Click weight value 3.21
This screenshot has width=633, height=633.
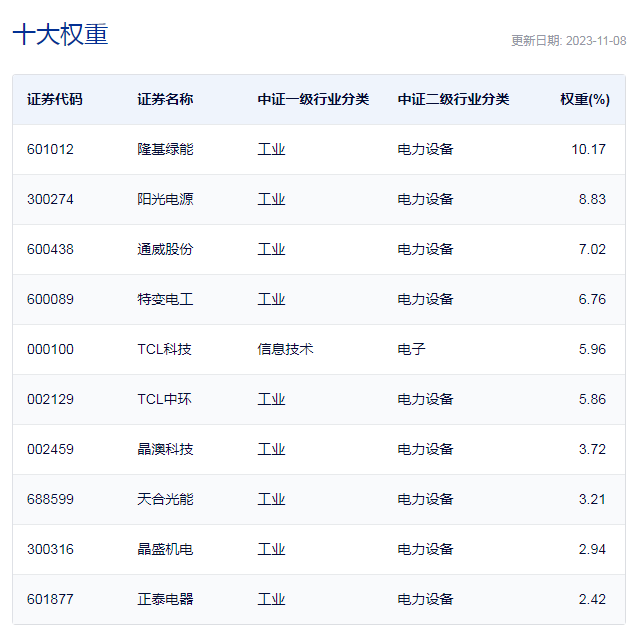pyautogui.click(x=592, y=500)
